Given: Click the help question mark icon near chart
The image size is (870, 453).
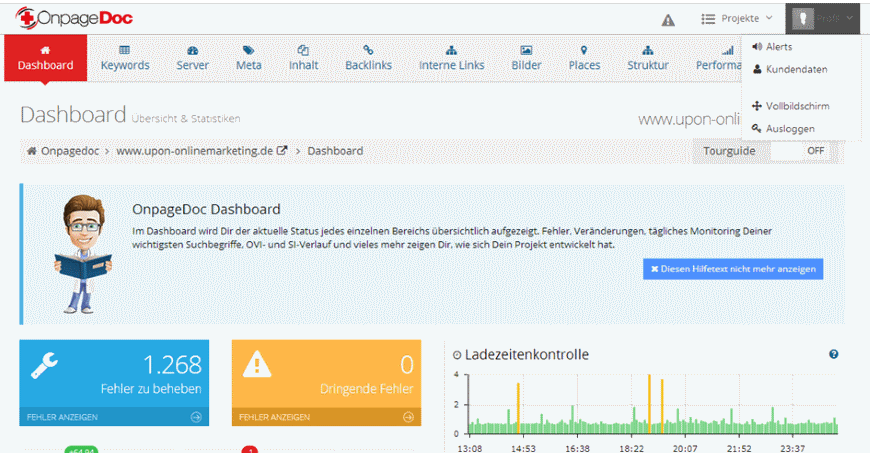Looking at the screenshot, I should 833,354.
